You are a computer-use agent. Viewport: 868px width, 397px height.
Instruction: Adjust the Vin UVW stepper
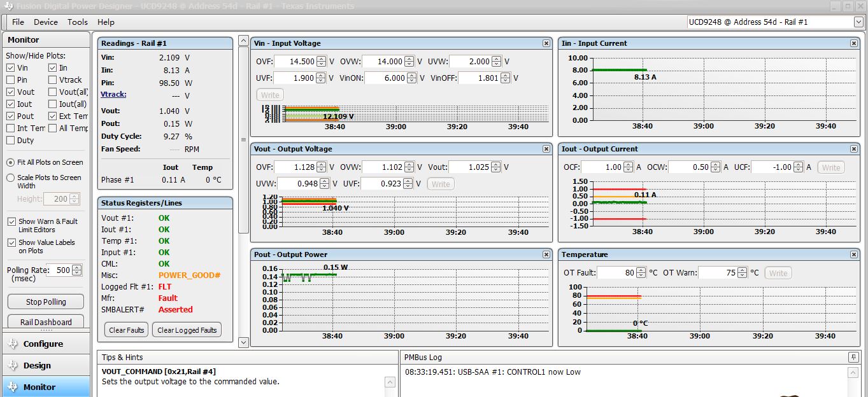(x=497, y=62)
